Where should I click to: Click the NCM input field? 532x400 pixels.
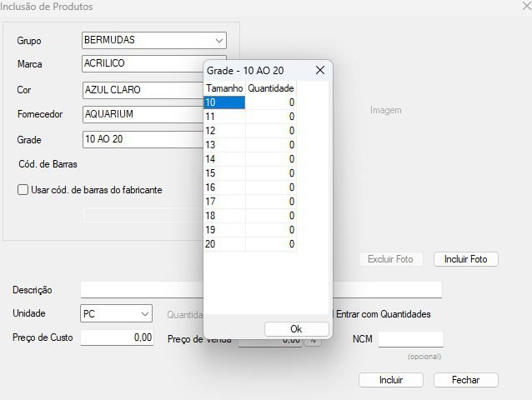(x=411, y=339)
